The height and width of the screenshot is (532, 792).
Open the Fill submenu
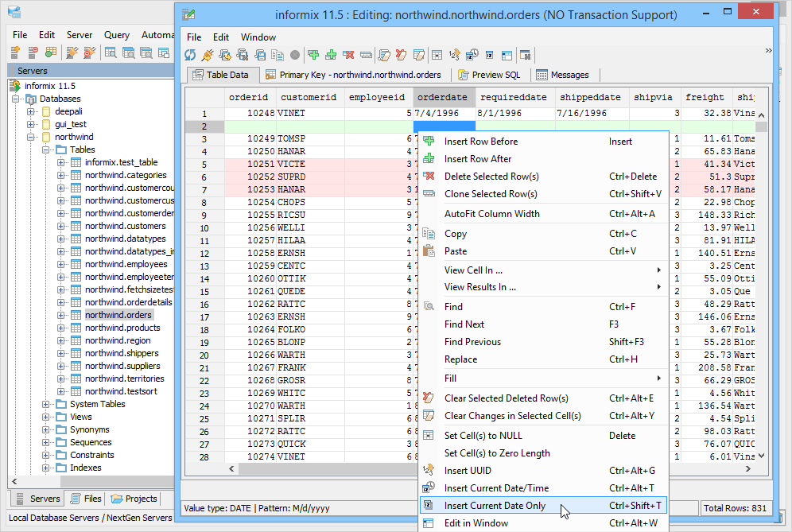(x=543, y=379)
